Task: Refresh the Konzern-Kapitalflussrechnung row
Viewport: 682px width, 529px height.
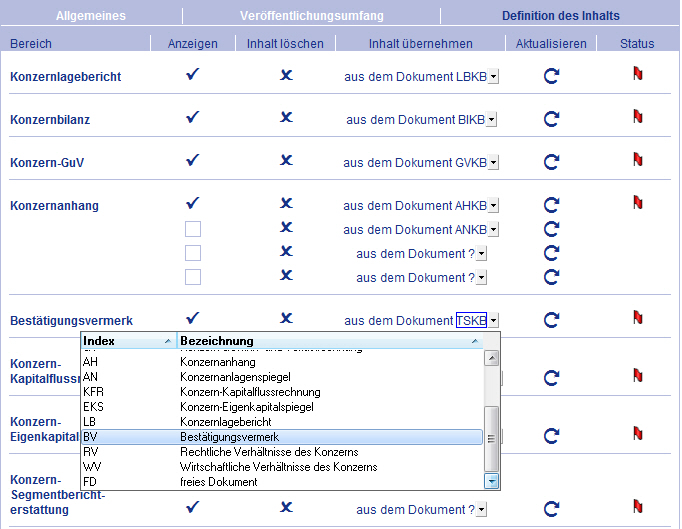Action: pyautogui.click(x=552, y=378)
